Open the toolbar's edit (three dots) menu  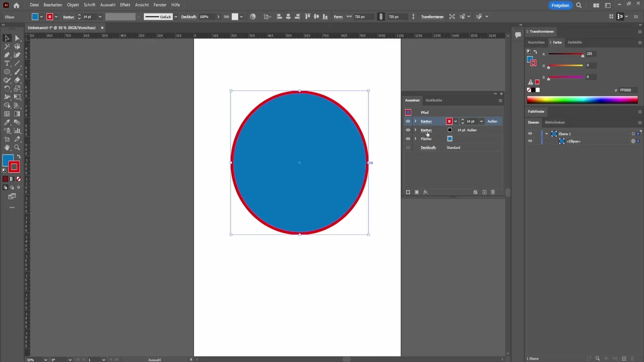pyautogui.click(x=12, y=207)
